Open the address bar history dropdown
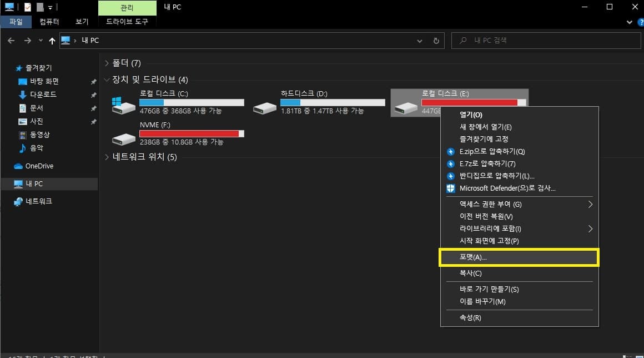The height and width of the screenshot is (358, 644). click(x=419, y=40)
